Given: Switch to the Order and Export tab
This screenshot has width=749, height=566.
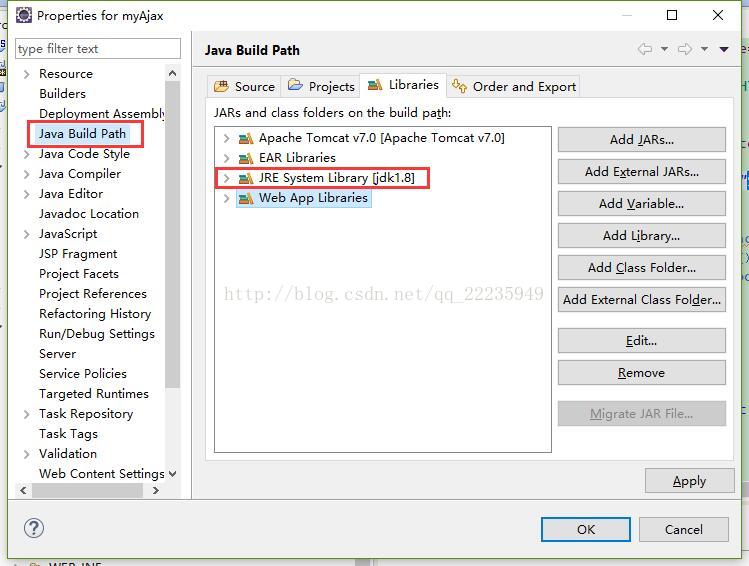Looking at the screenshot, I should coord(514,86).
